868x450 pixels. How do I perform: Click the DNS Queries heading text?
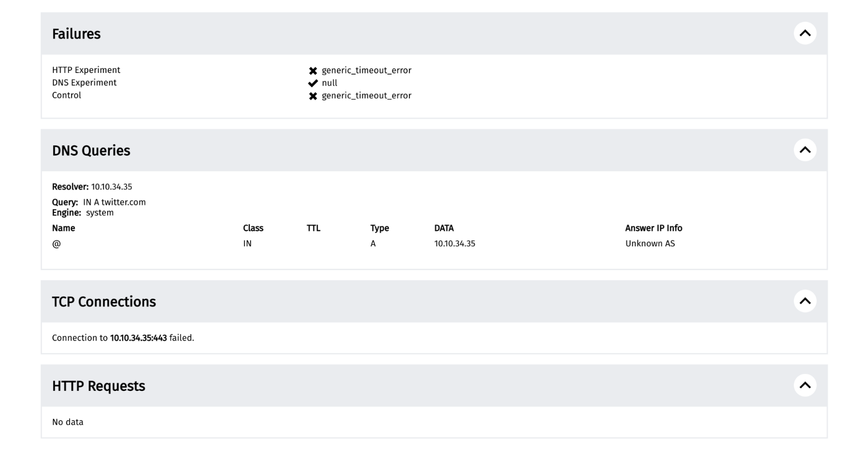[x=91, y=150]
